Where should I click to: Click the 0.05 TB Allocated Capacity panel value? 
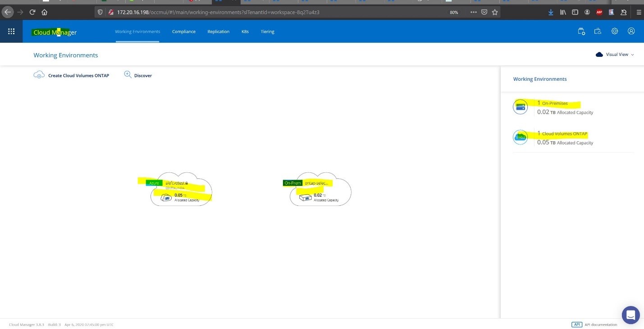point(565,142)
